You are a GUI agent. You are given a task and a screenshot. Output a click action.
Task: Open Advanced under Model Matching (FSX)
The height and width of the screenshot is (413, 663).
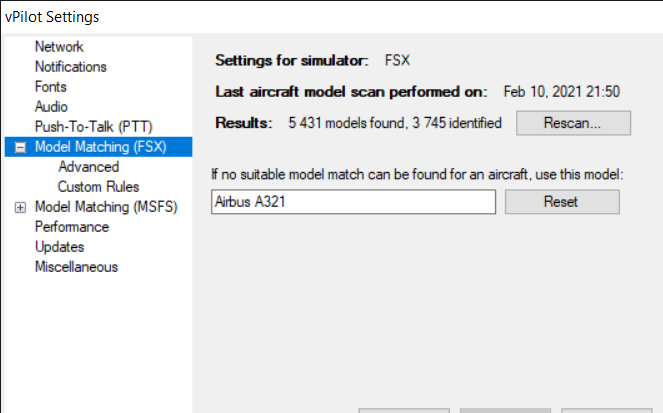(x=88, y=167)
